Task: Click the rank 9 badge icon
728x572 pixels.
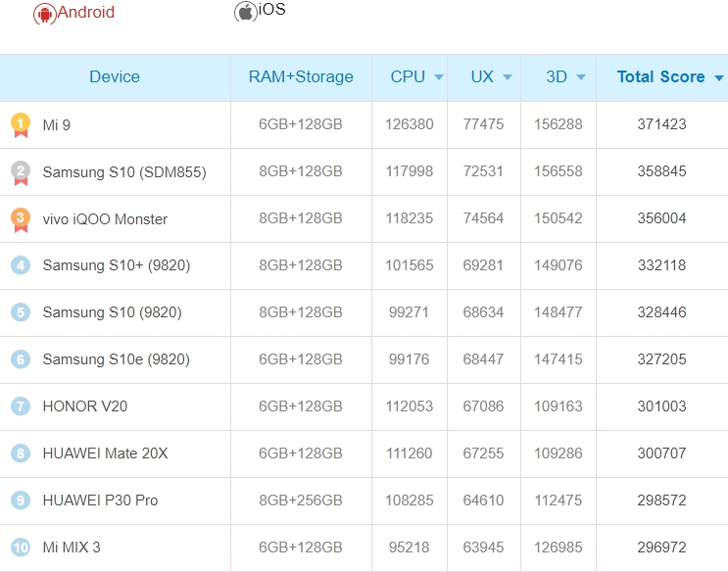Action: (x=21, y=500)
